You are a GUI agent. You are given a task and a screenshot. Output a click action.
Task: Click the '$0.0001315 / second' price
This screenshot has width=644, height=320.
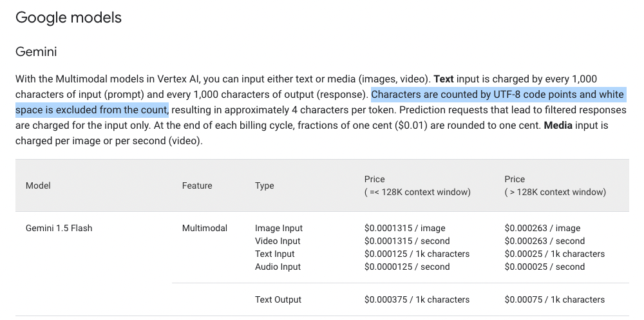coord(407,241)
